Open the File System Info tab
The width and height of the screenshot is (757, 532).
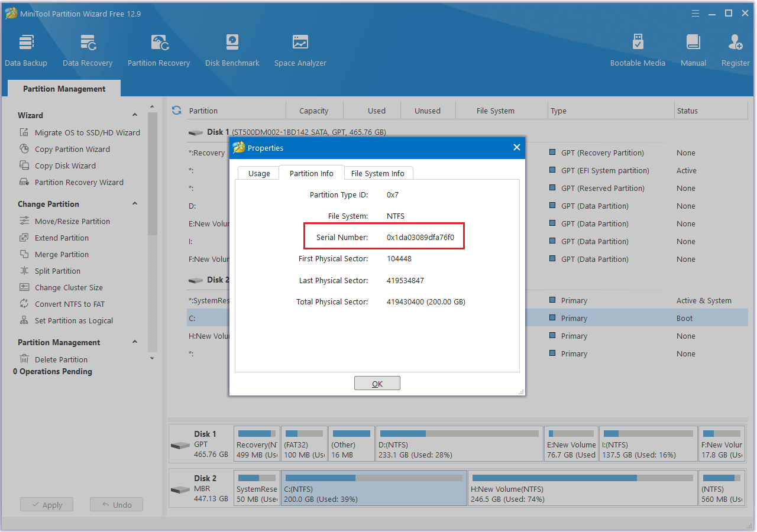click(x=378, y=173)
